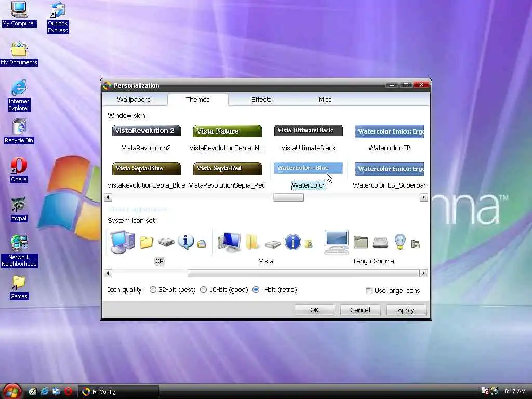Select 32-bit (best) icon quality

pyautogui.click(x=153, y=290)
